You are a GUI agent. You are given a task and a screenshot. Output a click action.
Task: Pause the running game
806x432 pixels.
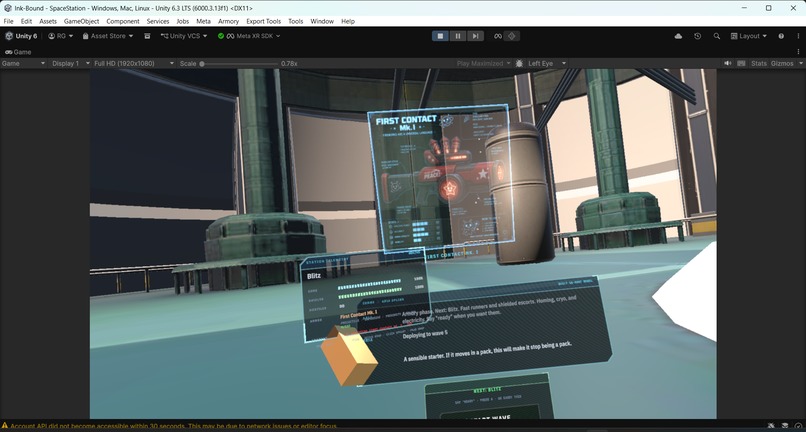457,36
